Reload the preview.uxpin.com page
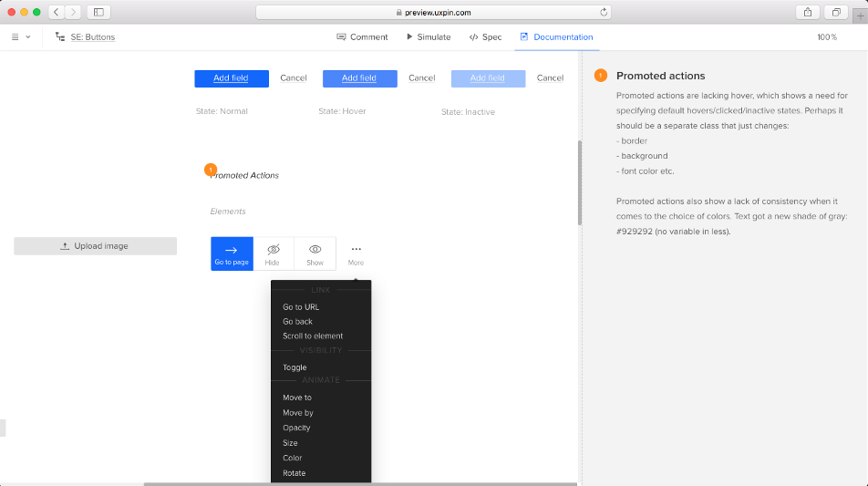 (604, 12)
